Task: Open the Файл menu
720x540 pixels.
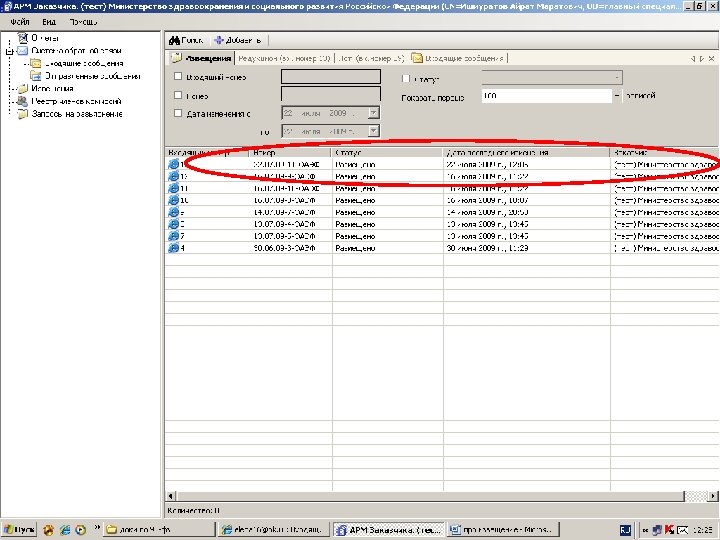Action: [20, 22]
